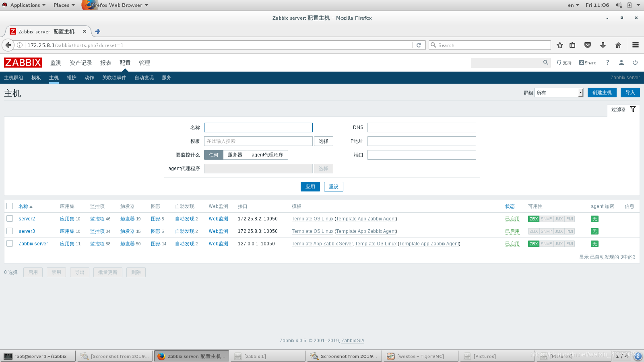Open user profile icon
Viewport: 644px width, 362px height.
pos(621,62)
